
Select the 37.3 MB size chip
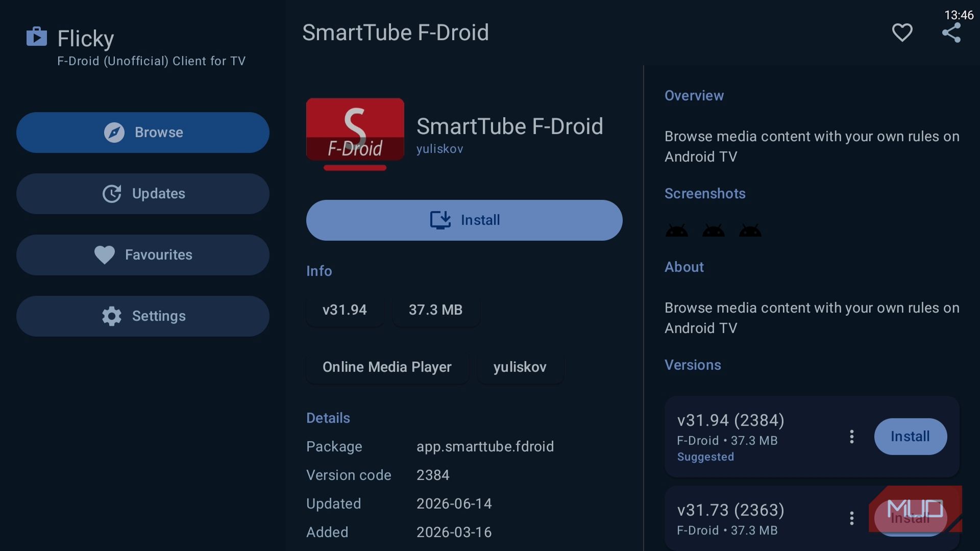(x=436, y=310)
